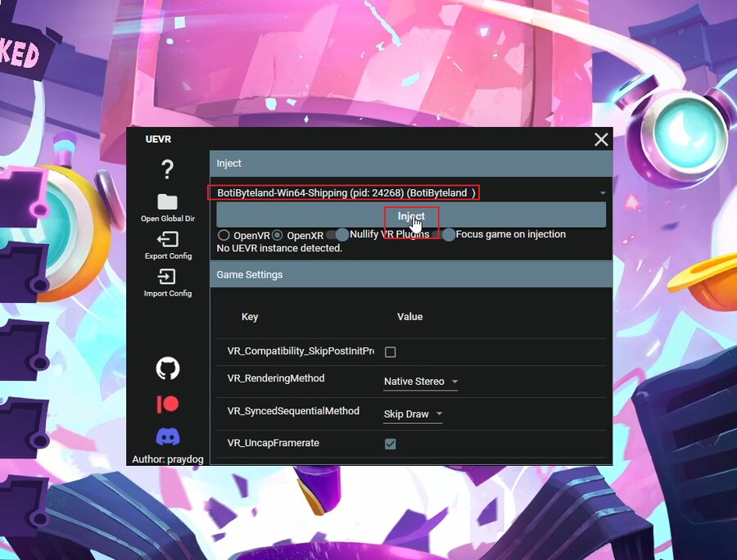Expand the Skip Draw sequential method dropdown

[413, 414]
